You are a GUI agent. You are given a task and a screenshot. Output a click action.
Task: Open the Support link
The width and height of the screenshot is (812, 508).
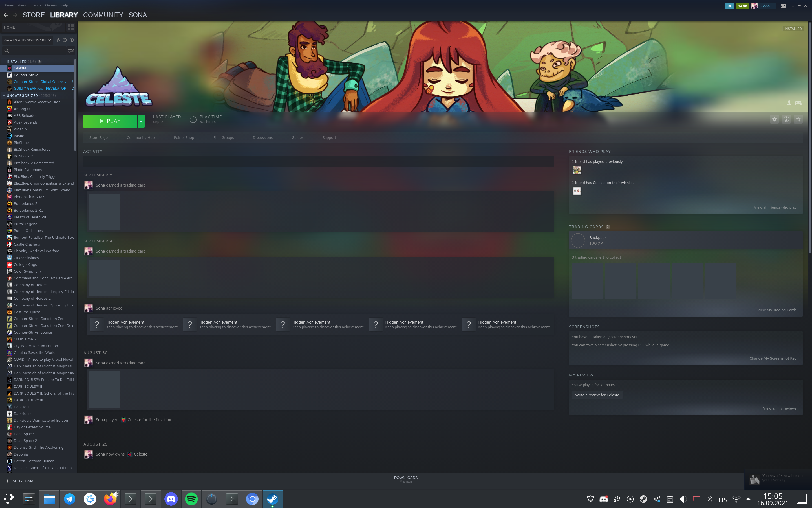pyautogui.click(x=329, y=137)
